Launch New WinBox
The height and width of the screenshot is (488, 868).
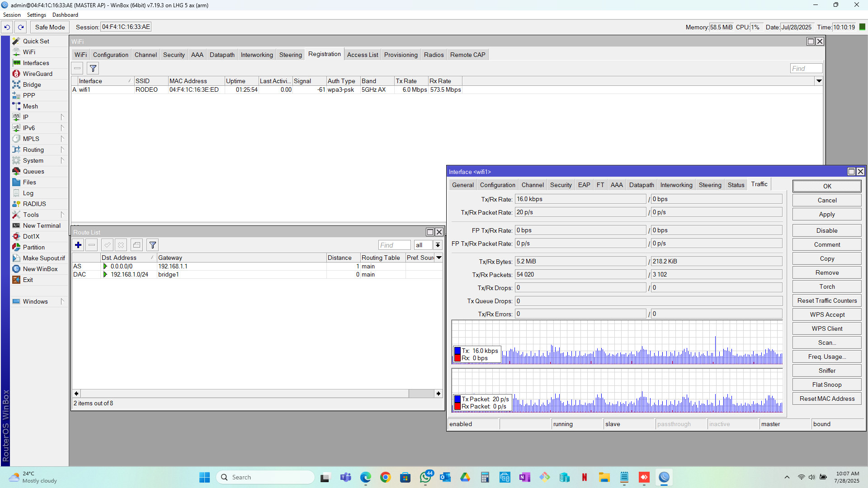point(40,269)
